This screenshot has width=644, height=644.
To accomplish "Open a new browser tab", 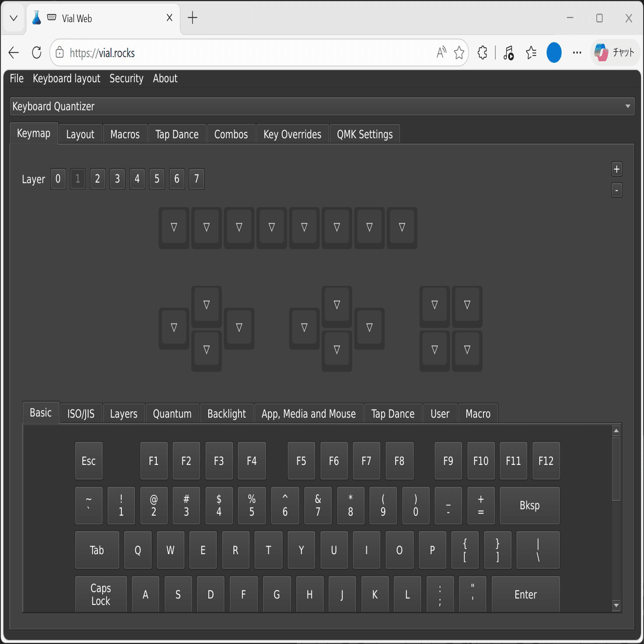I will pyautogui.click(x=192, y=17).
